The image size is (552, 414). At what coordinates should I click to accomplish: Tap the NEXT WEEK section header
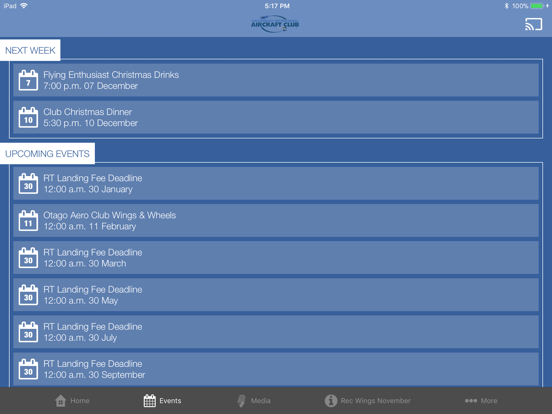[x=30, y=50]
